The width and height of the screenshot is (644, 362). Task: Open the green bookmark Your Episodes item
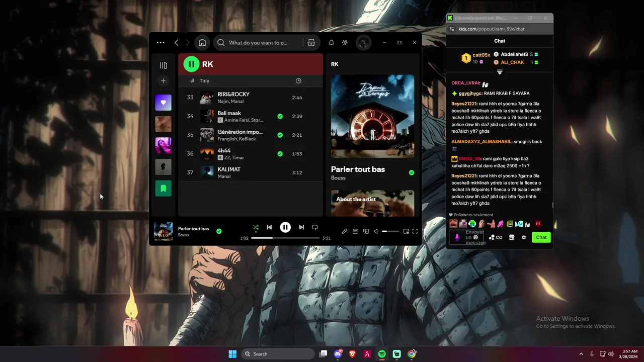pos(163,189)
